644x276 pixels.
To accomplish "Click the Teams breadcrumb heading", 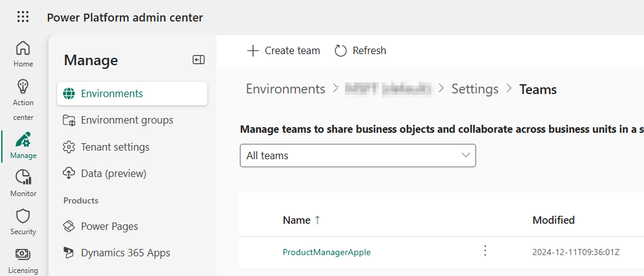I will (538, 89).
